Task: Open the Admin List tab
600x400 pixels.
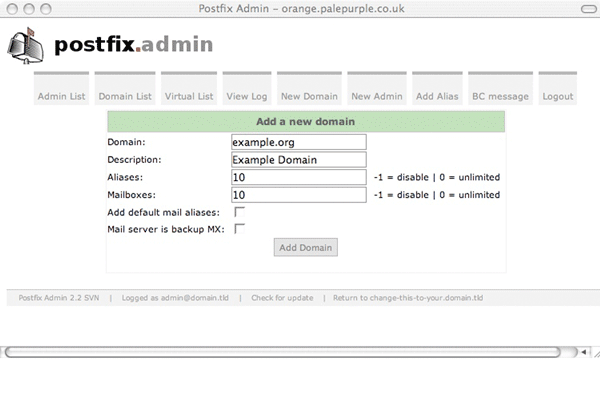Action: [60, 96]
